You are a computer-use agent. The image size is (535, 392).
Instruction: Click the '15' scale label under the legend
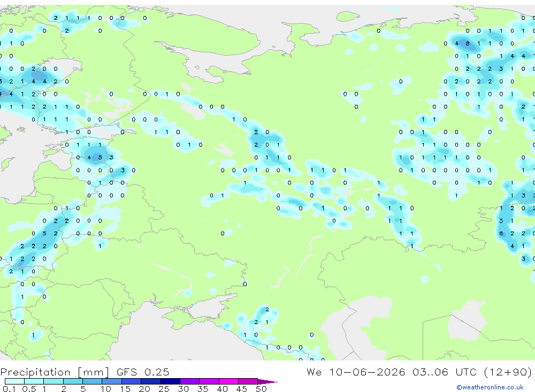[125, 389]
